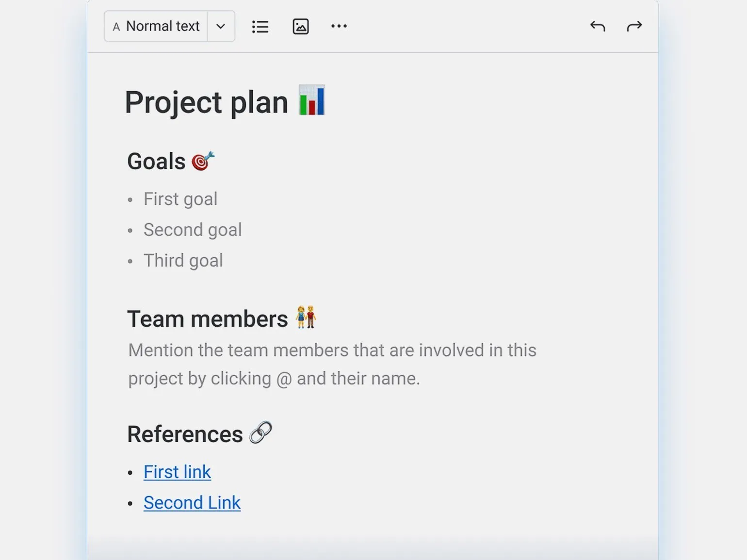Open the Second Link hyperlink
Viewport: 747px width, 560px height.
tap(192, 503)
